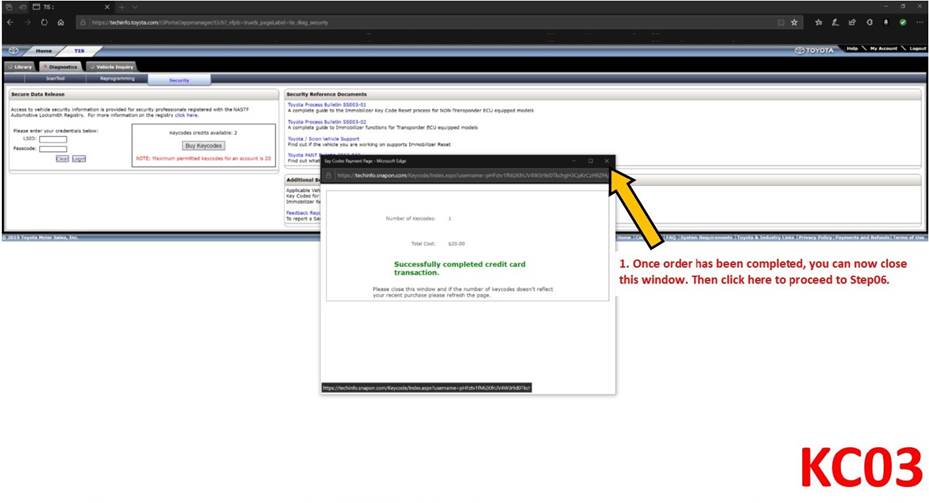
Task: Open Toyota Process Bulletin SS003-01 link
Action: 327,105
